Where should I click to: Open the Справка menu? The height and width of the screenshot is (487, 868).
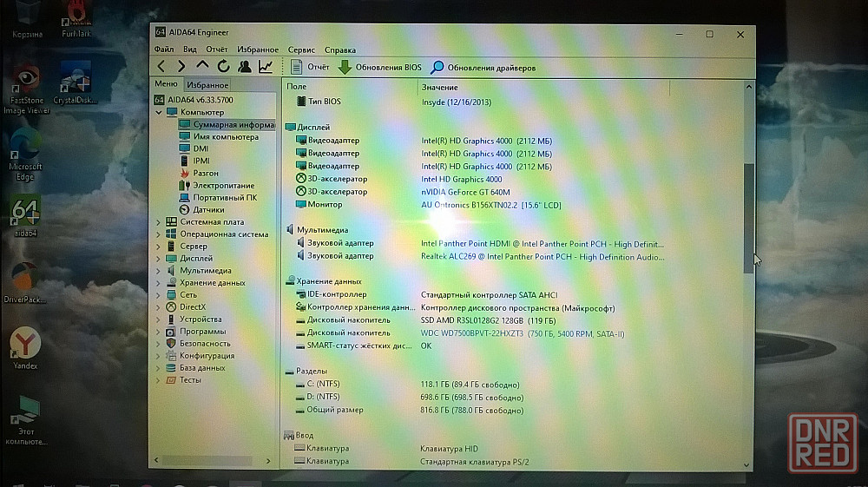340,49
